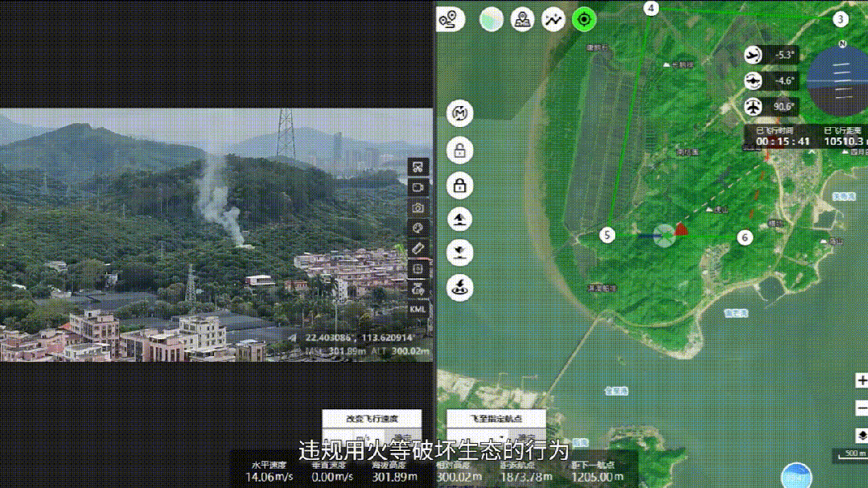The width and height of the screenshot is (868, 488).
Task: Open the map layers switcher
Action: tap(862, 435)
